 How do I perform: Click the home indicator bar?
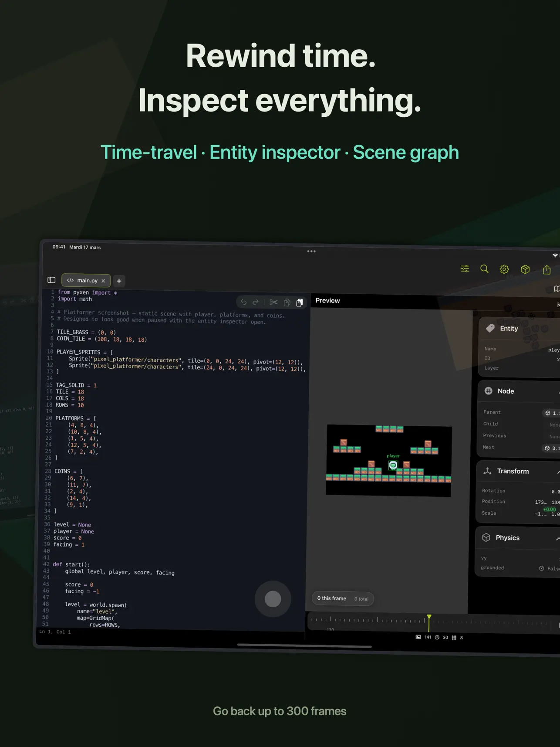pos(304,645)
